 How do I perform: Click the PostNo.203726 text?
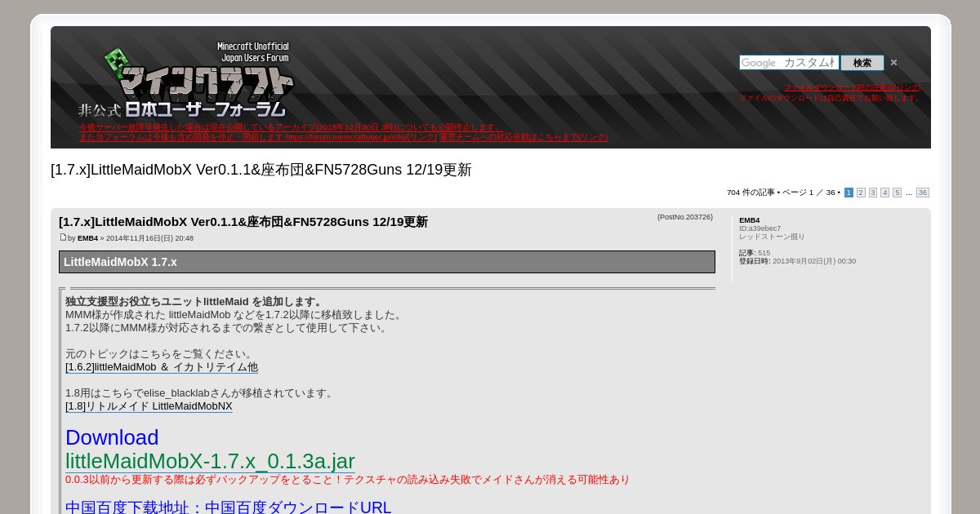pyautogui.click(x=685, y=217)
